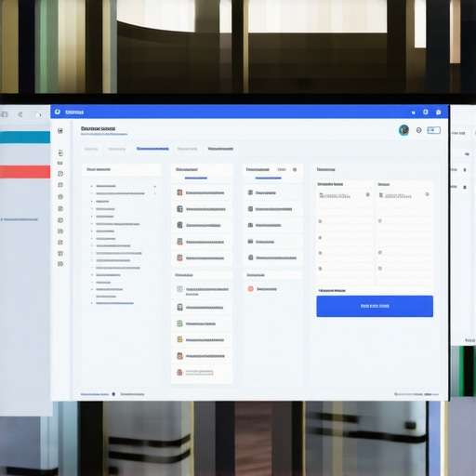The image size is (476, 476).
Task: Click the underlined red-icon item ending second column
Action: coord(202,372)
